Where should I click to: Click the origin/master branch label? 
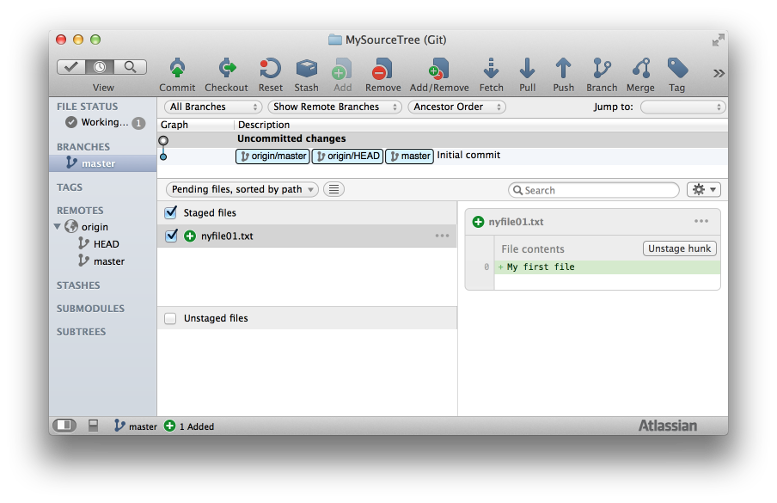pos(273,156)
